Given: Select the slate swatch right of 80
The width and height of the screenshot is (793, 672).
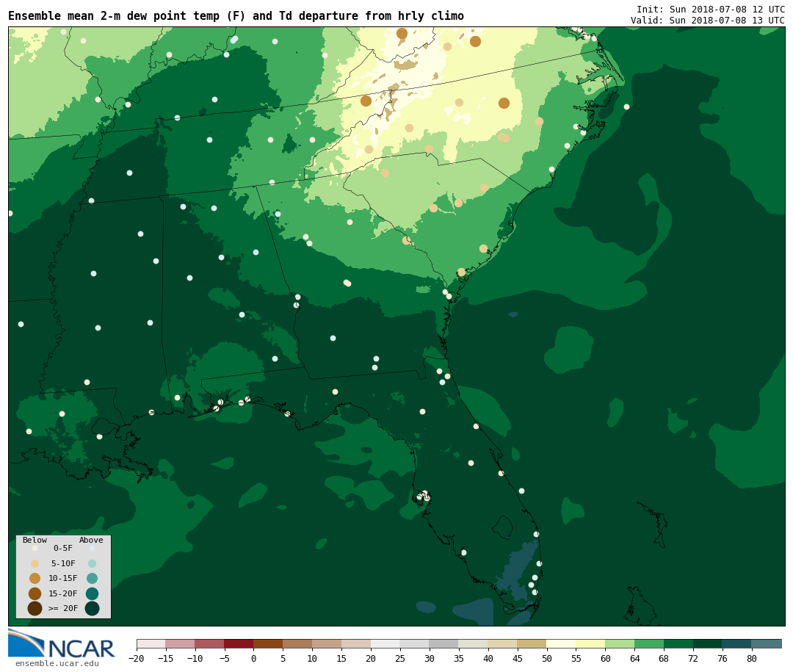Looking at the screenshot, I should coord(767,644).
